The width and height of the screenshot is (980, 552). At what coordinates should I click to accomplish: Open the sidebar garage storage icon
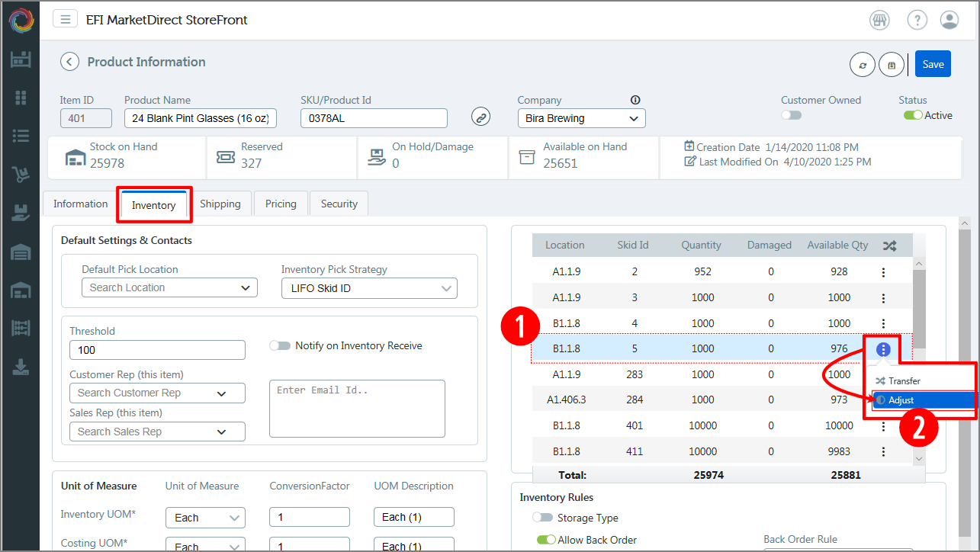(21, 290)
